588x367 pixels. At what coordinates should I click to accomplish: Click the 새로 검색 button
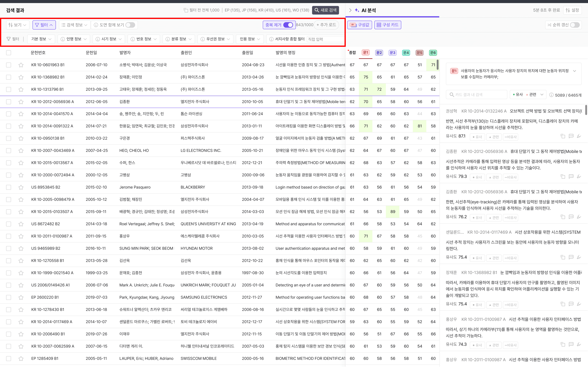(x=325, y=10)
